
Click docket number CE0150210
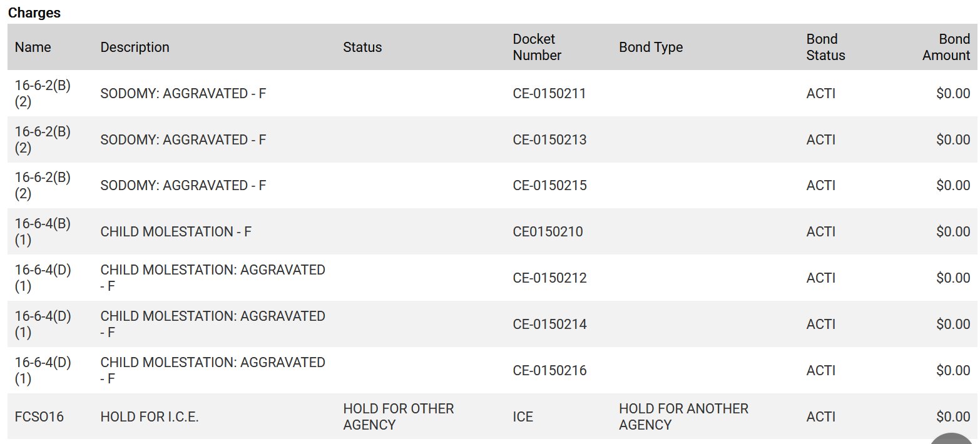coord(548,232)
